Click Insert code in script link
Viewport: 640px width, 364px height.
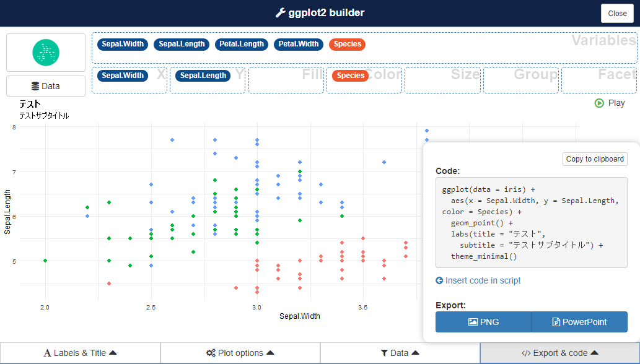[x=478, y=280]
